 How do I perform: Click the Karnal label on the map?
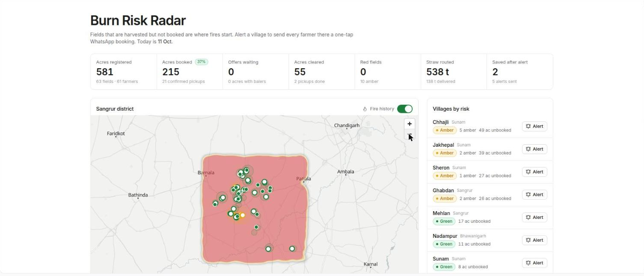(371, 264)
